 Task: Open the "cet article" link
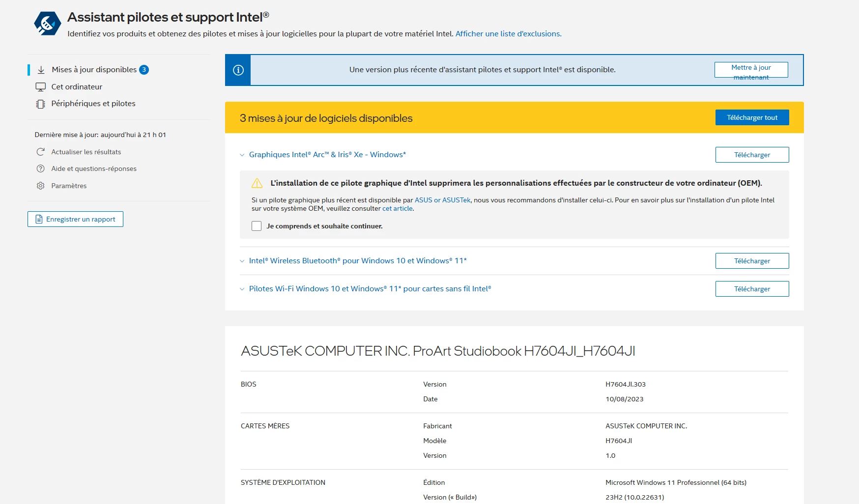coord(398,208)
